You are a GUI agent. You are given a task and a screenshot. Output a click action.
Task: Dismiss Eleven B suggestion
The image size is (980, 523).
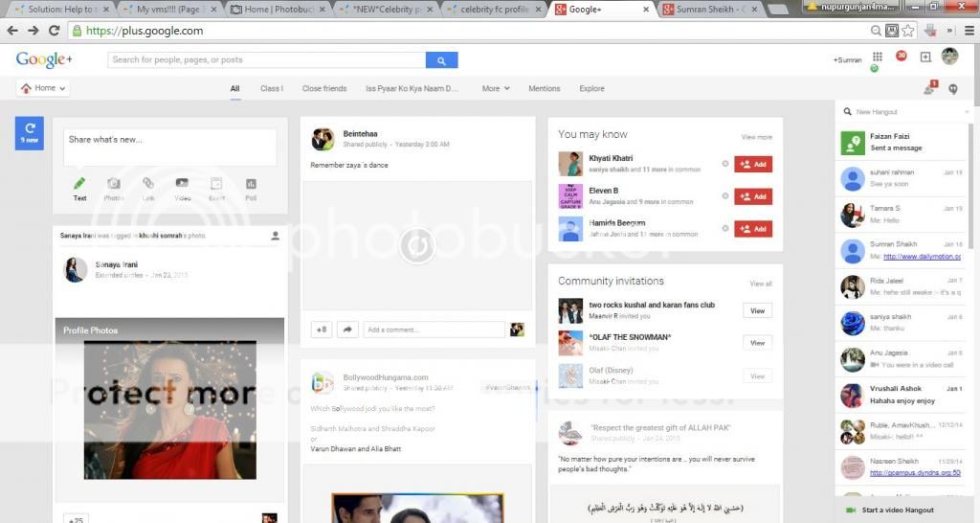[724, 196]
